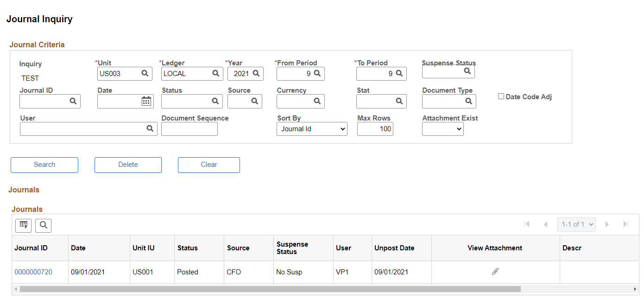Open the find icon in Journals grid
The width and height of the screenshot is (644, 299).
pyautogui.click(x=44, y=225)
